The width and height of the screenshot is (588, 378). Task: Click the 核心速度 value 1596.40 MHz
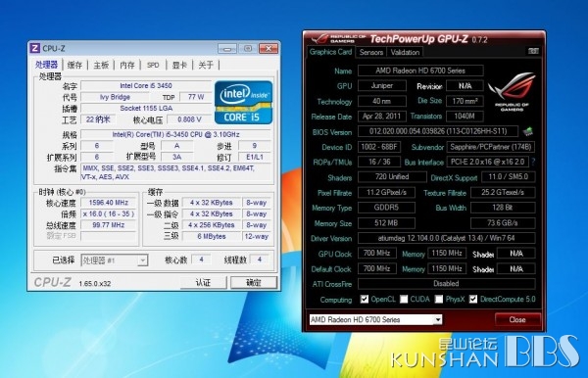[x=109, y=203]
